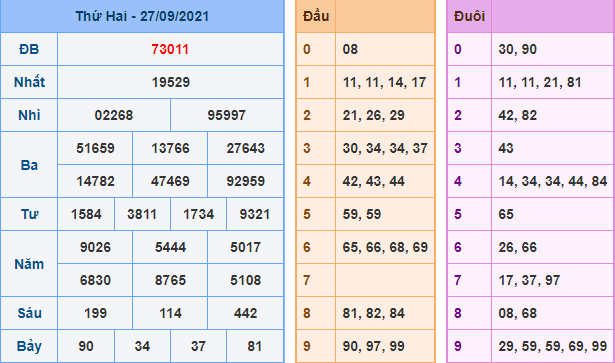
Task: Select the Sáu row label
Action: coord(29,313)
